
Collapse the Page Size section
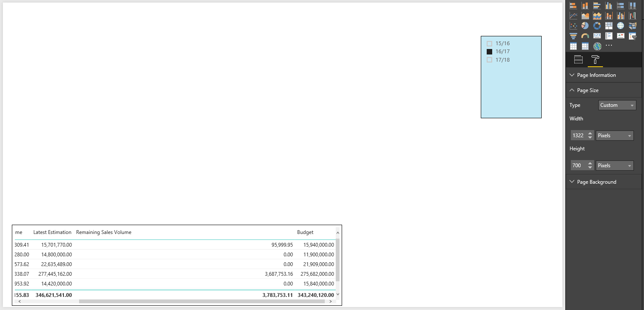pos(604,90)
